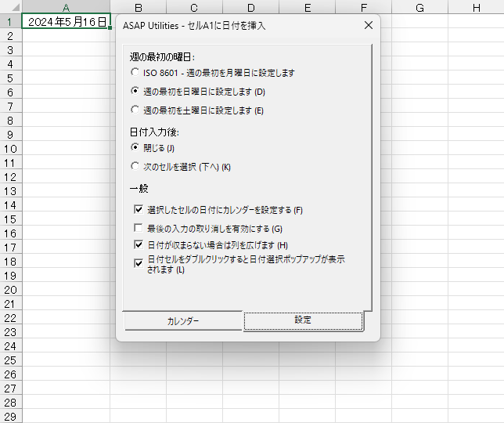
Task: Select column E header
Action: click(308, 7)
